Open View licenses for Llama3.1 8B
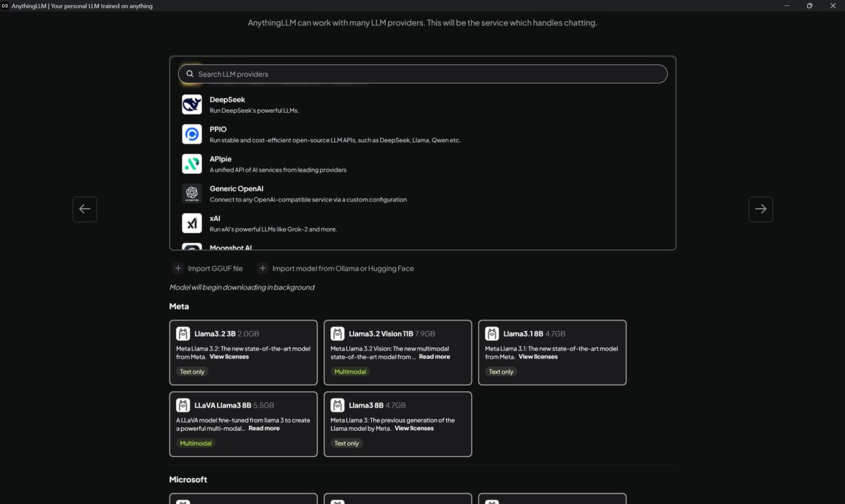The height and width of the screenshot is (504, 845). [538, 357]
